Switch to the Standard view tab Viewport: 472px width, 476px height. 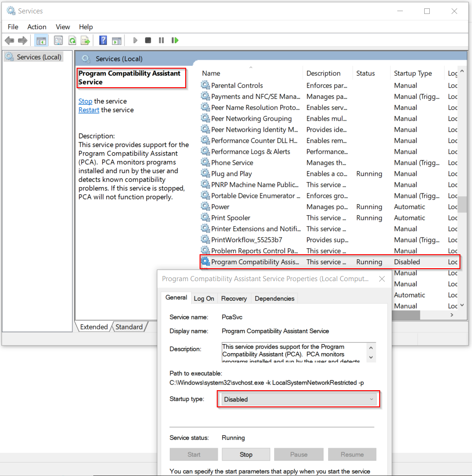click(x=129, y=327)
